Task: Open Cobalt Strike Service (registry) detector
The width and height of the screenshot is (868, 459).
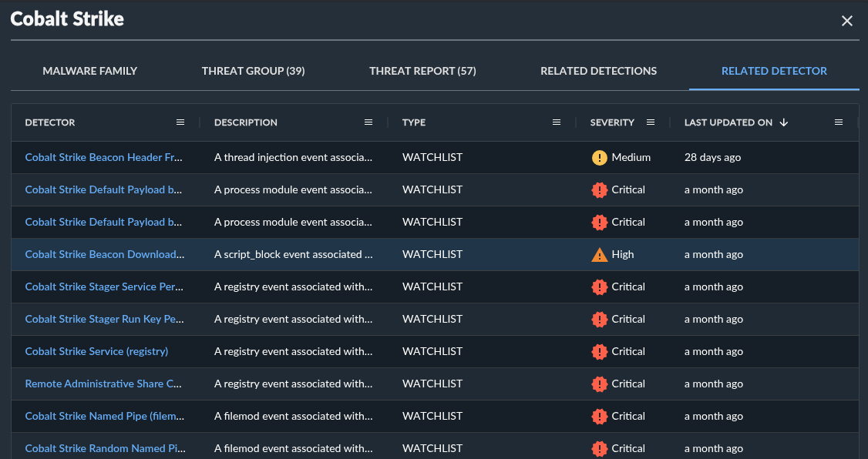Action: coord(96,351)
